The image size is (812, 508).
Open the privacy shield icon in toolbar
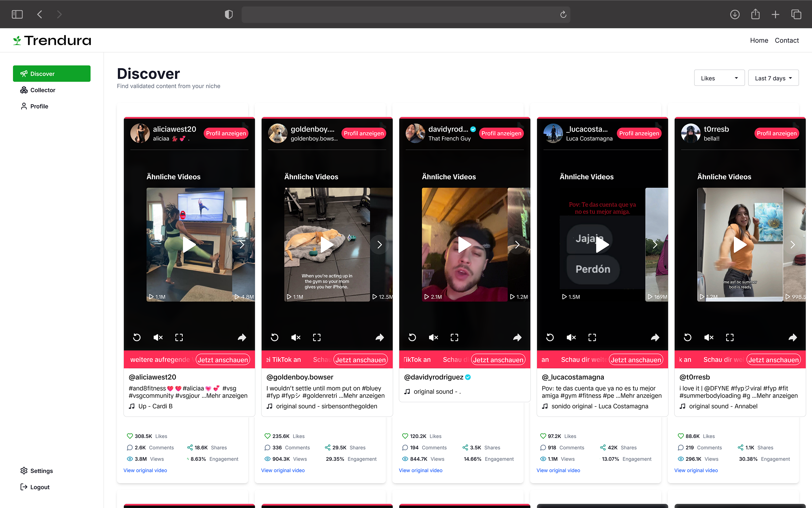pyautogui.click(x=228, y=14)
